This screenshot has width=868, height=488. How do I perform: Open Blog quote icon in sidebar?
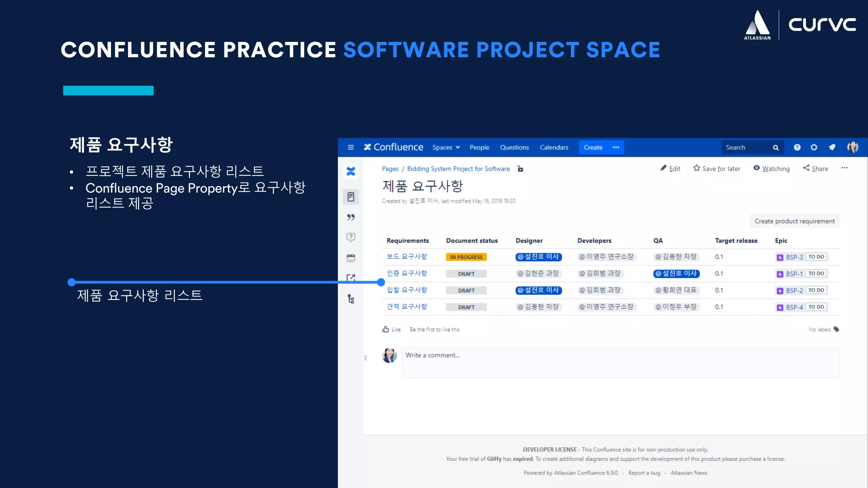click(351, 217)
